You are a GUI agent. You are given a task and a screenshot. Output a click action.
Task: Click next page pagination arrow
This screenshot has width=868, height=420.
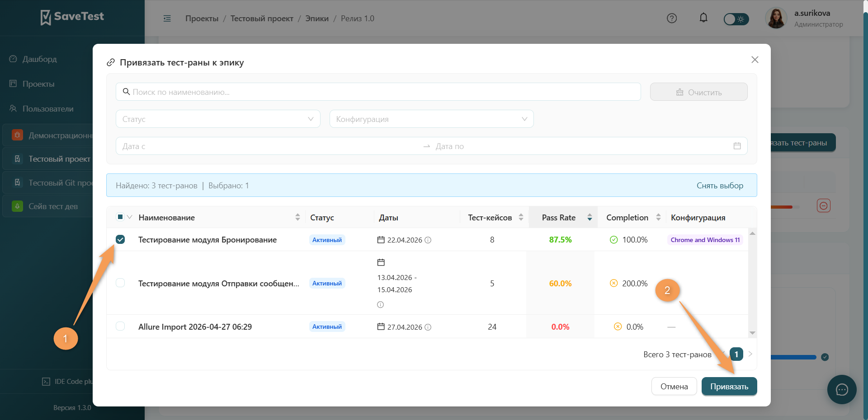coord(750,354)
